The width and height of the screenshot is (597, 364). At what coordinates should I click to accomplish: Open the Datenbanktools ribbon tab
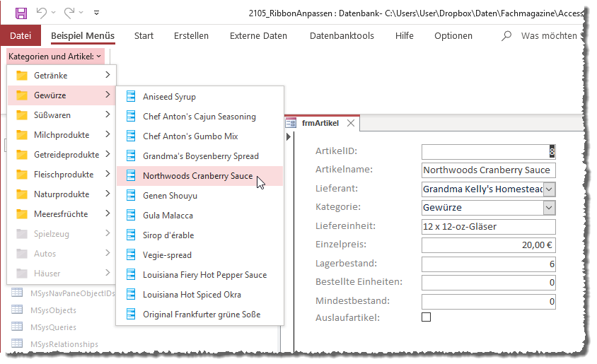342,36
